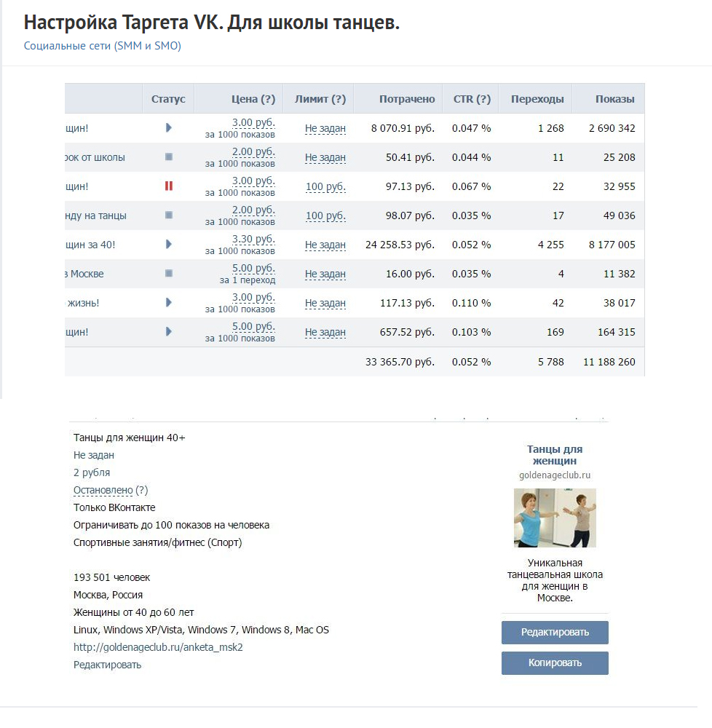Open Социальные сети (SMM и SMO) category link
This screenshot has height=728, width=712.
pos(103,45)
